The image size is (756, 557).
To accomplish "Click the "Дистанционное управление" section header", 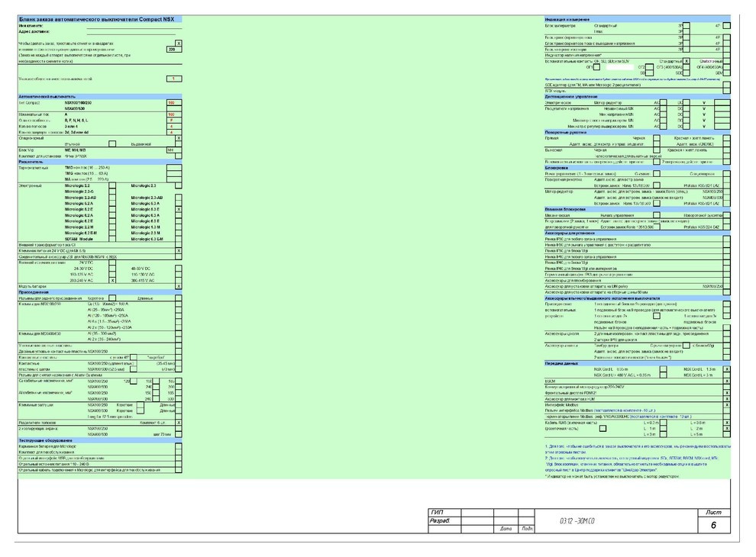I will (637, 96).
